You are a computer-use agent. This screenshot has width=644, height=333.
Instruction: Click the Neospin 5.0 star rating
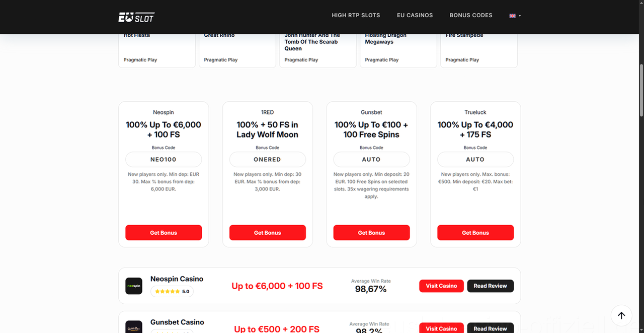point(172,291)
